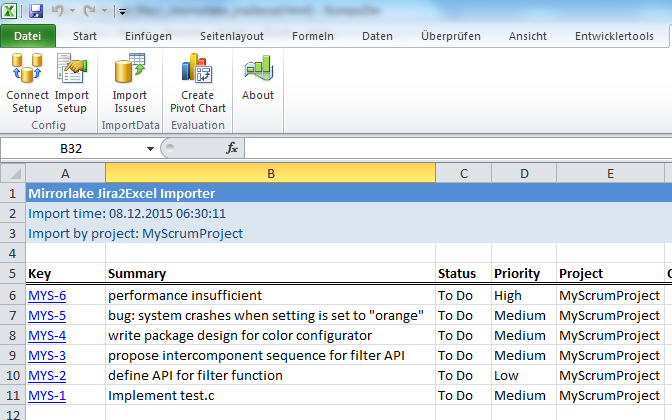
Task: Select the 'Implement test.c' cell
Action: point(270,396)
